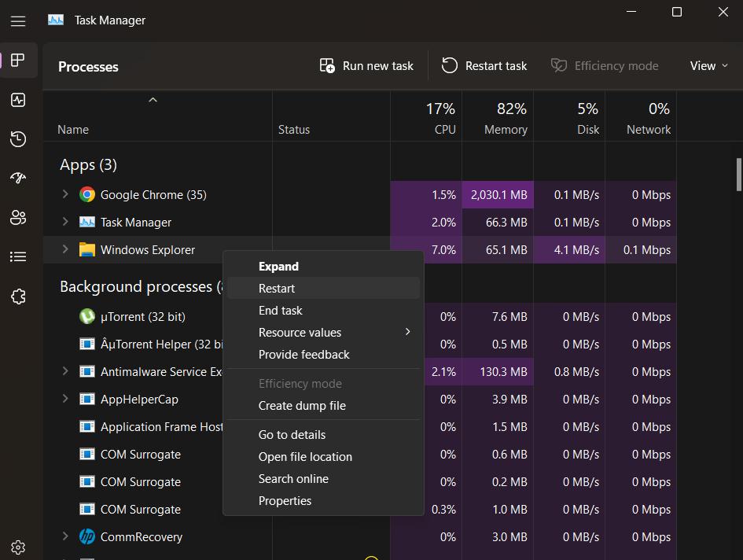Open Task Manager settings gear
The height and width of the screenshot is (560, 743).
click(x=18, y=547)
